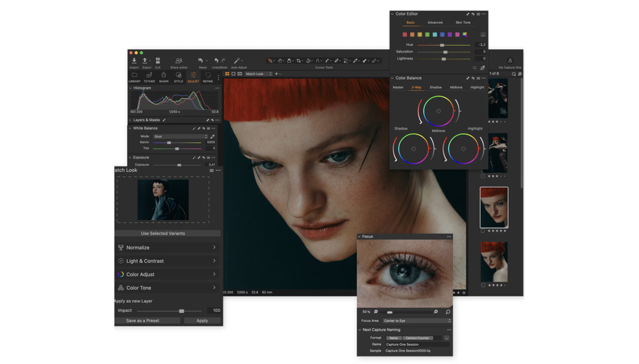Tick the checkbox under the four-star thumbnail
Screen dimensions: 639x364
click(483, 285)
